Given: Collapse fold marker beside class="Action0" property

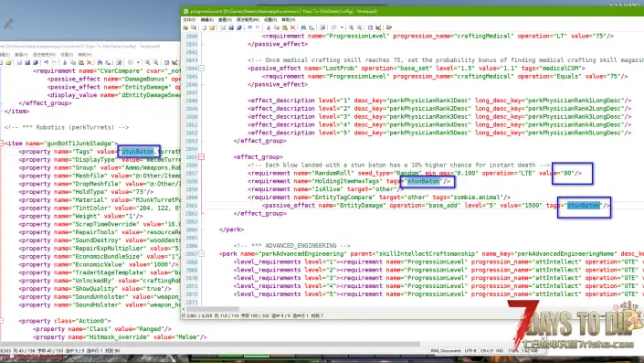Looking at the screenshot, I should tap(1, 321).
